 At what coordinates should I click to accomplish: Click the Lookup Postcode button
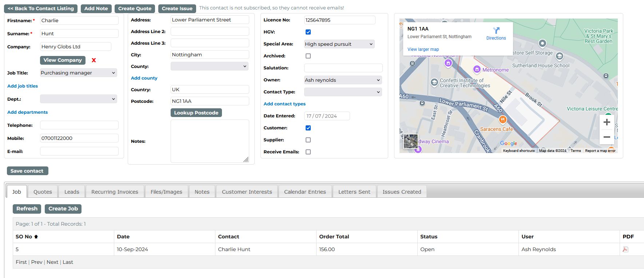coord(196,113)
